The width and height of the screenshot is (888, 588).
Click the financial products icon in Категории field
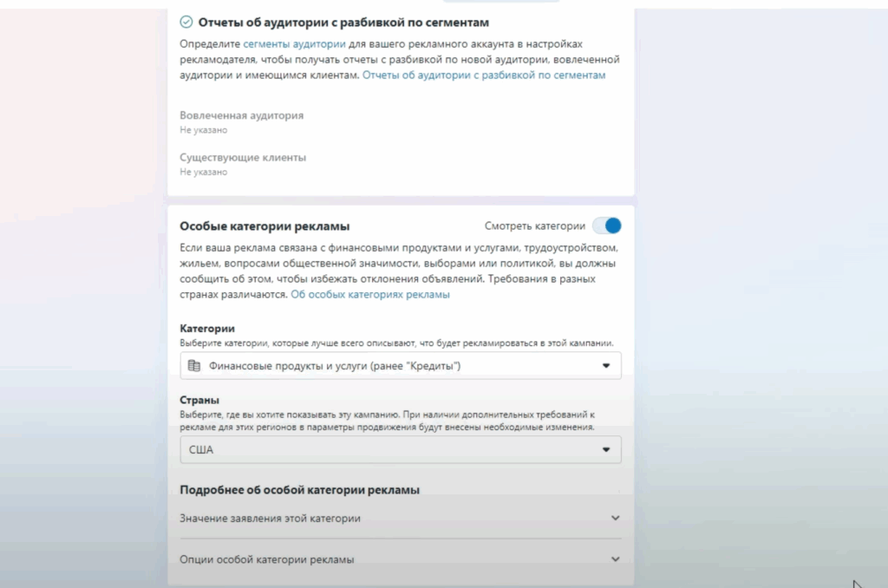194,366
